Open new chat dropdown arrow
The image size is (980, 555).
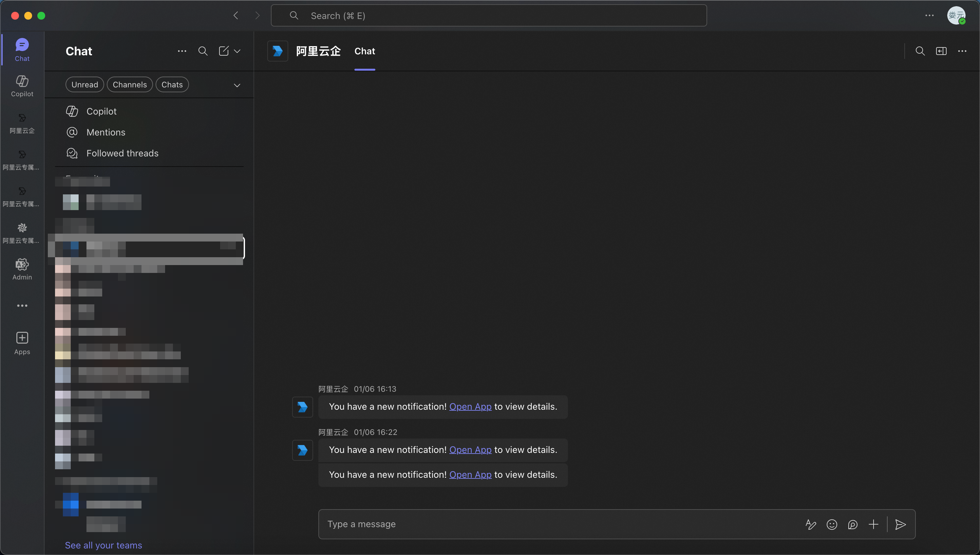[x=237, y=51]
